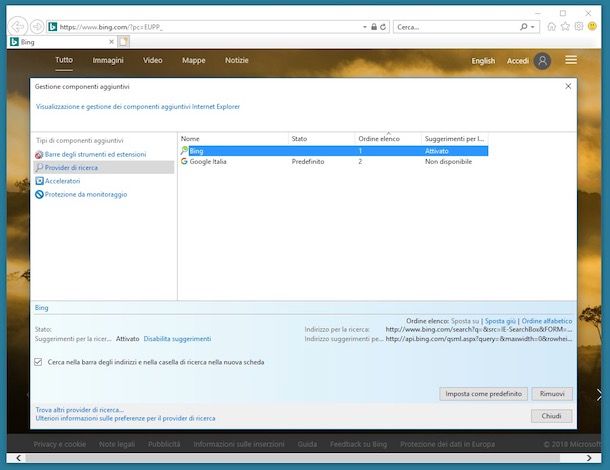Click the Disabilita suggerimenti link

(177, 339)
